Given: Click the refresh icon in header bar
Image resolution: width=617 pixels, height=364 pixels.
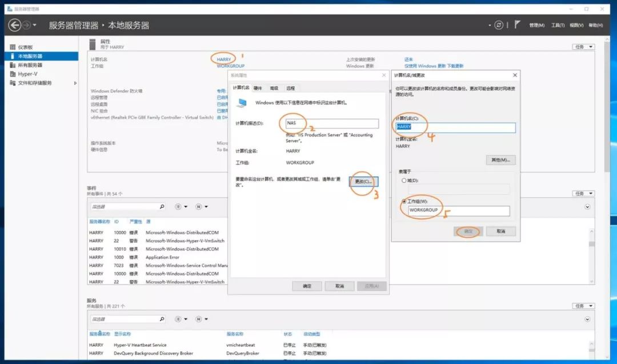Looking at the screenshot, I should (x=499, y=25).
